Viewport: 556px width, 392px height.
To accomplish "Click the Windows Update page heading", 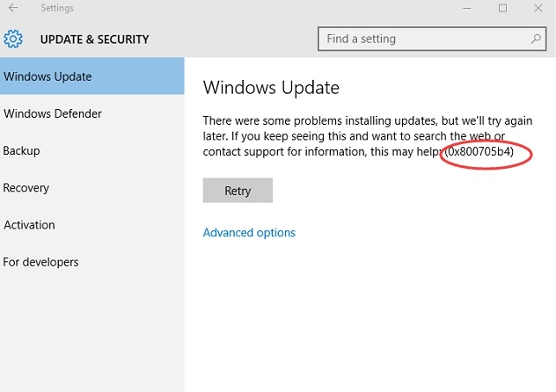I will [271, 88].
